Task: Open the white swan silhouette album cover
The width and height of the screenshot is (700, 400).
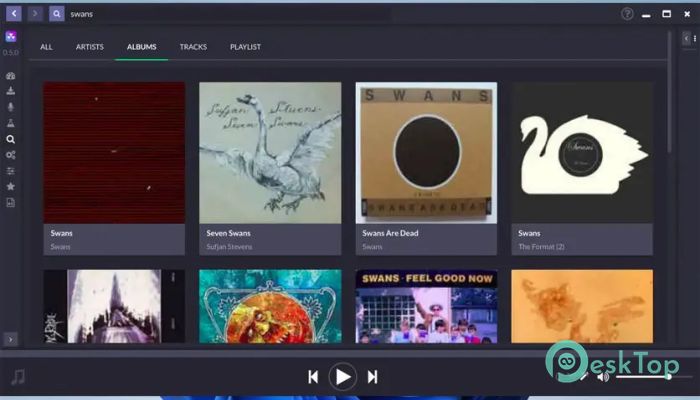Action: click(x=582, y=153)
